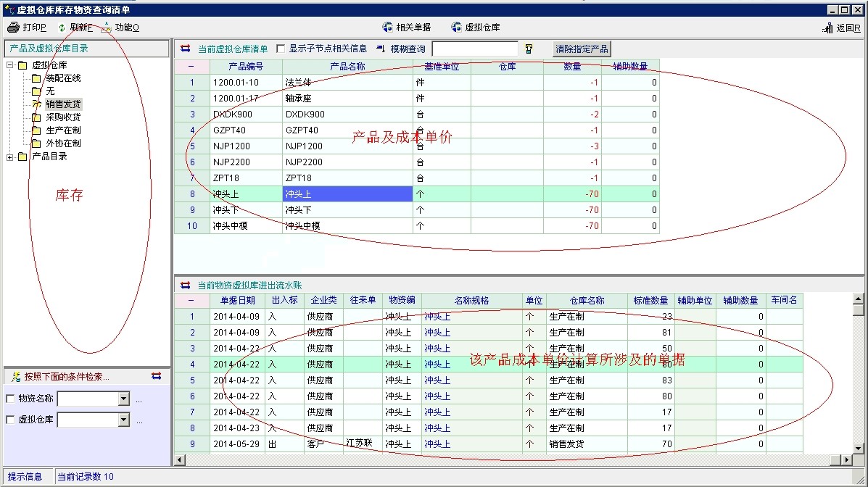Tick the 虚拟仓库 filter checkbox
The width and height of the screenshot is (868, 487).
[x=10, y=420]
